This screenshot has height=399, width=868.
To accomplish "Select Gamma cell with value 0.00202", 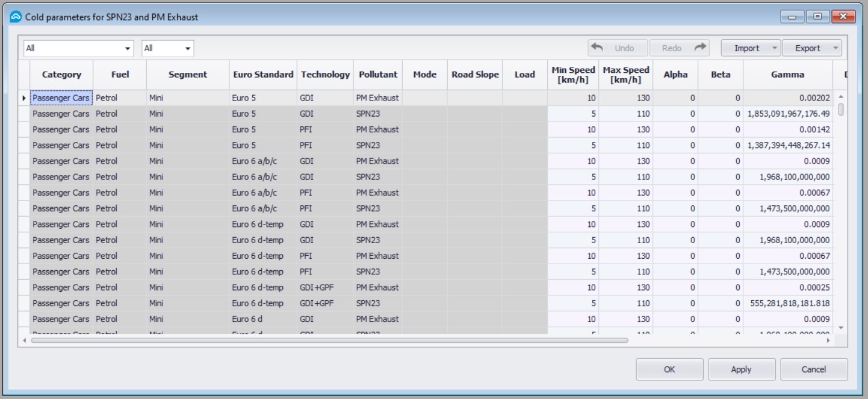I will (787, 98).
